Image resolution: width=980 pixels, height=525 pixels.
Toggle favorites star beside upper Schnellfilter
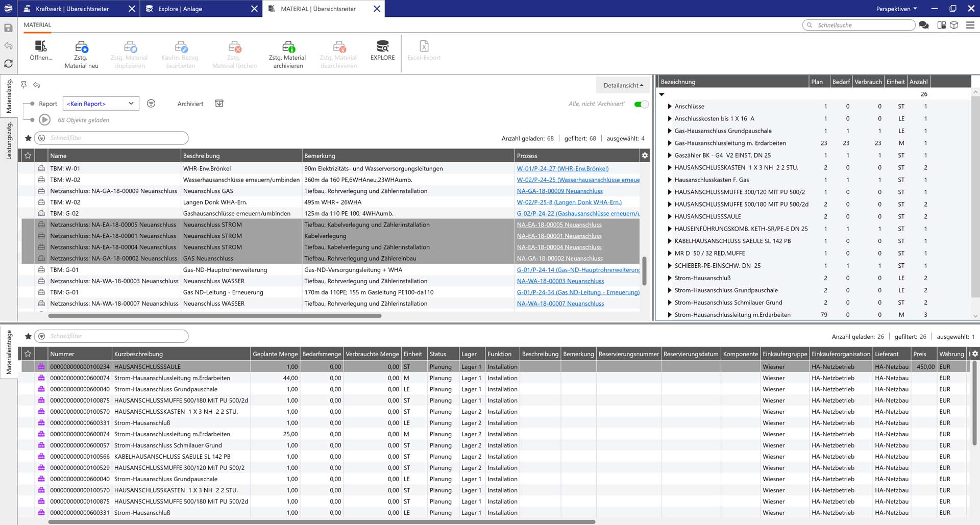click(28, 138)
